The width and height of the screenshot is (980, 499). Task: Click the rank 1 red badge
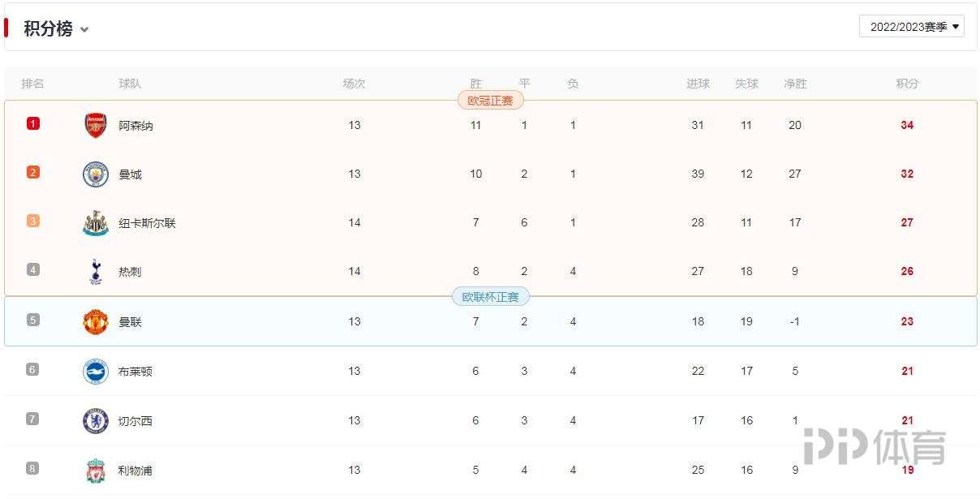coord(33,123)
